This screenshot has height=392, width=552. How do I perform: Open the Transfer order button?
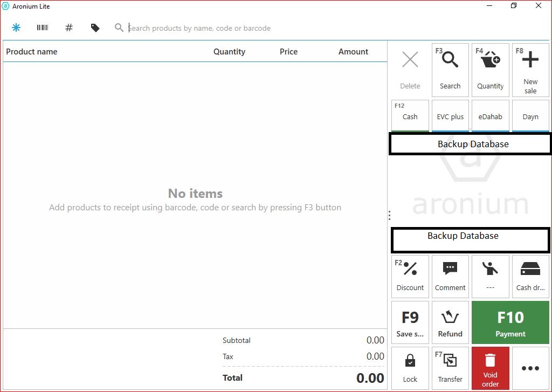pos(450,368)
